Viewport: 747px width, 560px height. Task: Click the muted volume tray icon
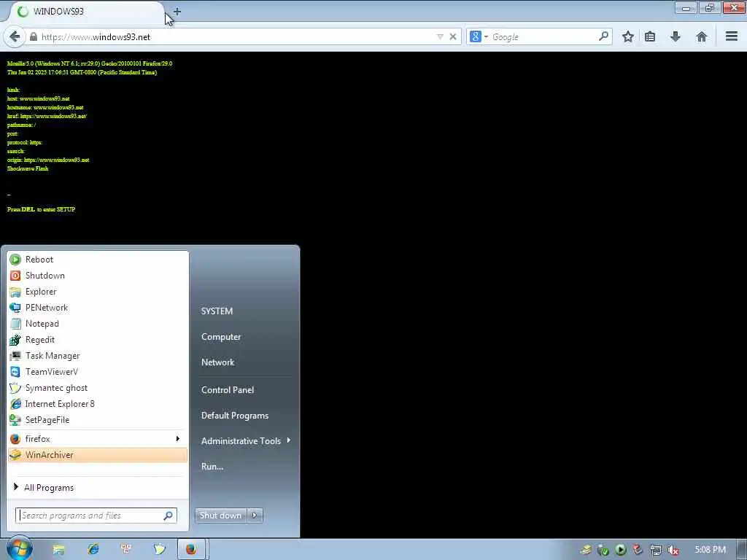tap(673, 550)
